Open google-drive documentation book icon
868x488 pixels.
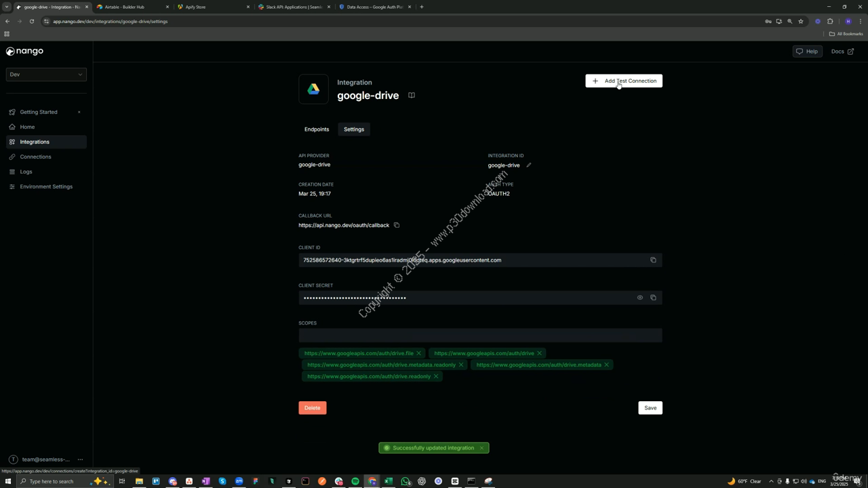[x=411, y=96]
